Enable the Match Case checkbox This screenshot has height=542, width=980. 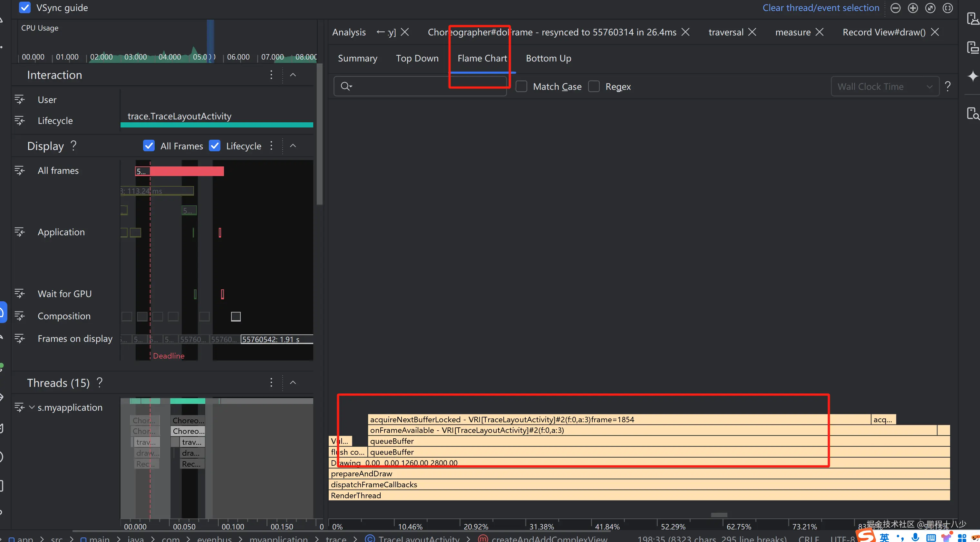(521, 87)
